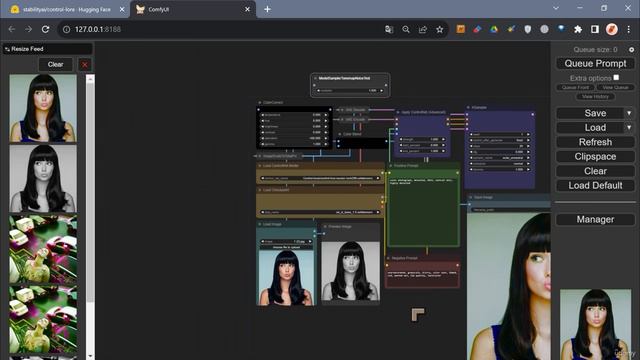Close the Hugging Face browser tab
This screenshot has height=360, width=640.
coord(122,9)
